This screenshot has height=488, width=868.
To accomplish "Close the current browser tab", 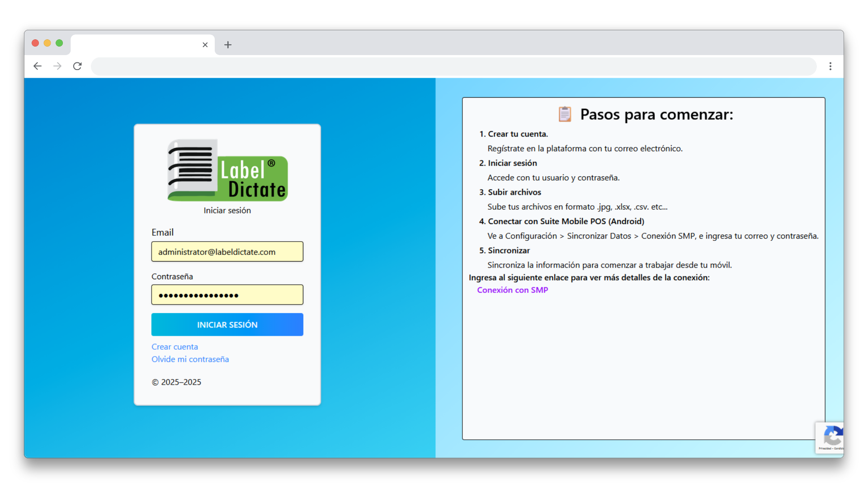I will click(x=205, y=45).
